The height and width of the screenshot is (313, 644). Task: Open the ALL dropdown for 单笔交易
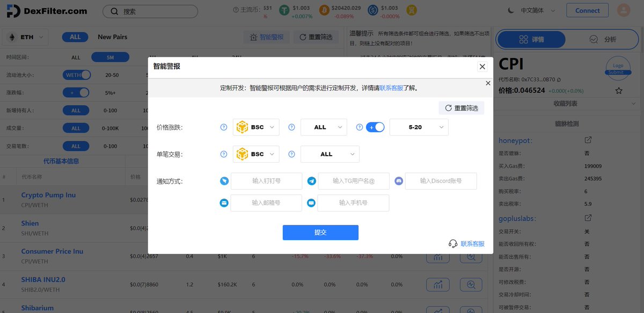click(x=330, y=154)
